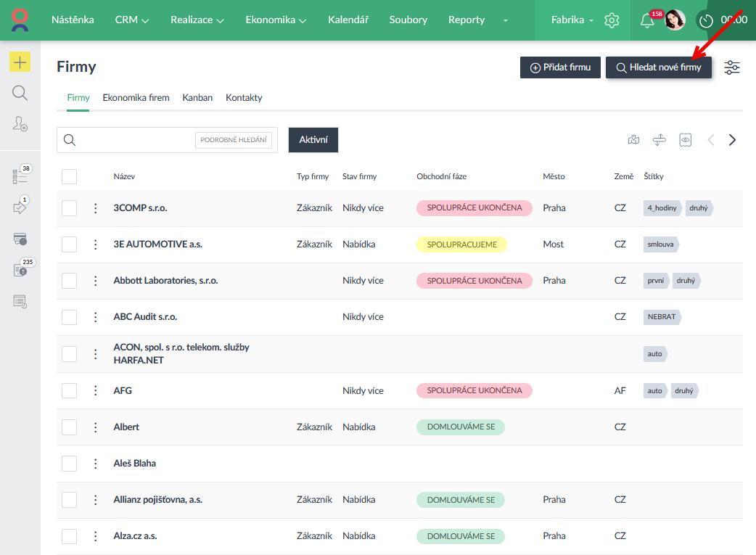Open the sidebar magnifier search icon
The height and width of the screenshot is (555, 756).
(x=20, y=93)
